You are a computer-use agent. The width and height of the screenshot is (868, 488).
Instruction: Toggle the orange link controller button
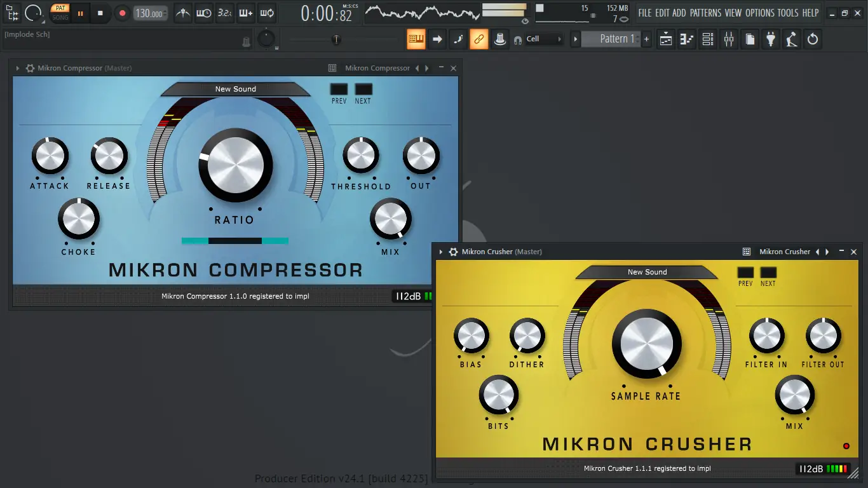(x=479, y=39)
